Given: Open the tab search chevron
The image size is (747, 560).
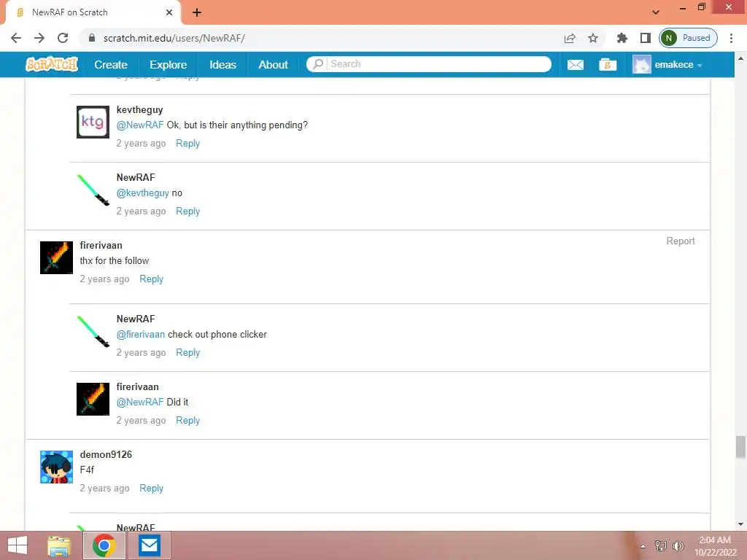Looking at the screenshot, I should tap(656, 12).
